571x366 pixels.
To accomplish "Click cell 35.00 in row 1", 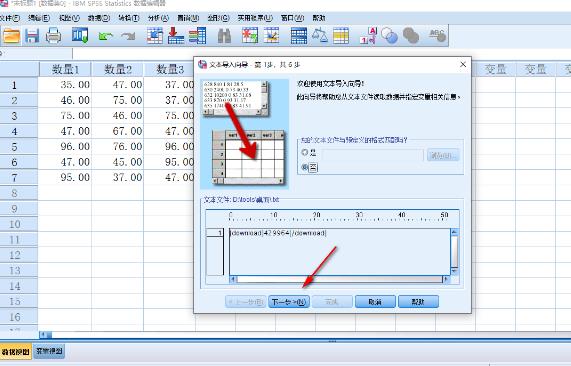I will click(x=65, y=85).
